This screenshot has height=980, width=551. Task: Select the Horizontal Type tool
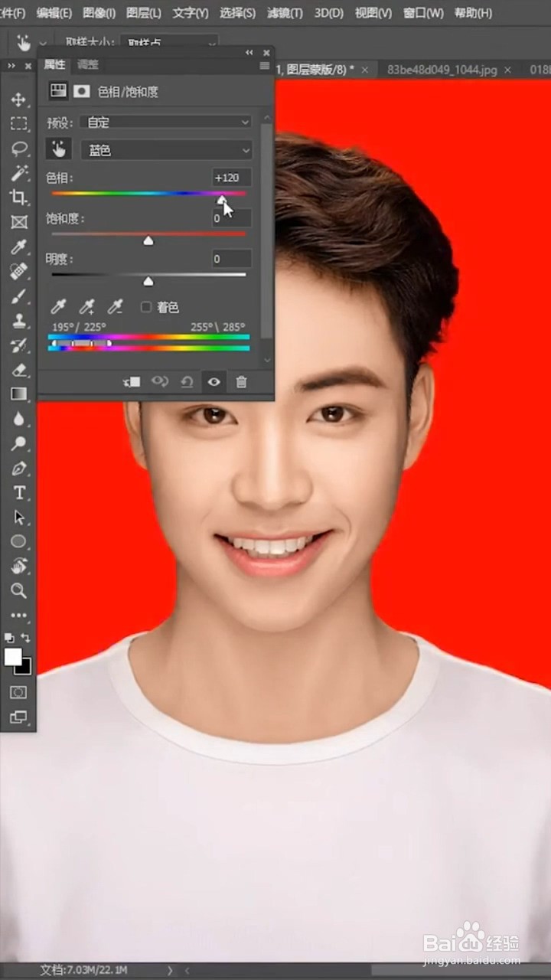18,492
